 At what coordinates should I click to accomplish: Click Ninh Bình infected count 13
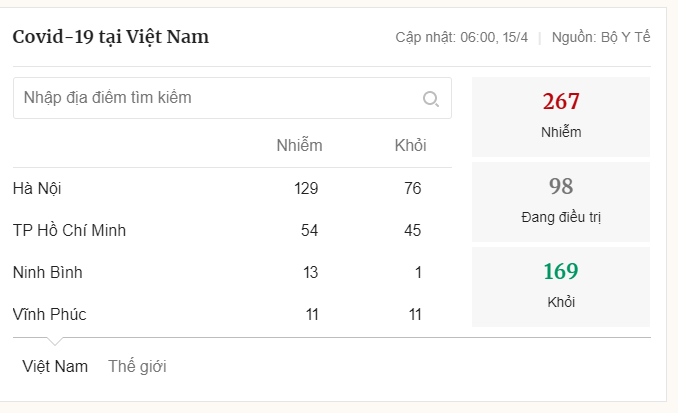click(309, 272)
